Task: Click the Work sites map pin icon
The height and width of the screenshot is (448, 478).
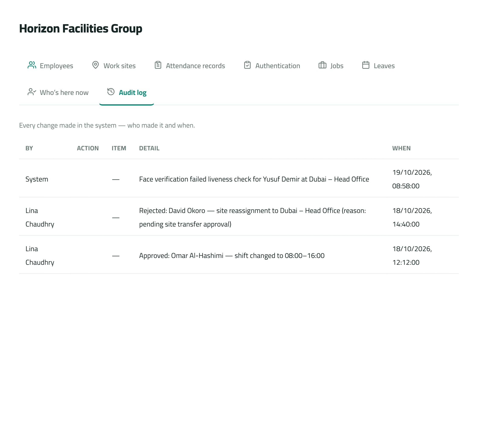Action: point(95,65)
